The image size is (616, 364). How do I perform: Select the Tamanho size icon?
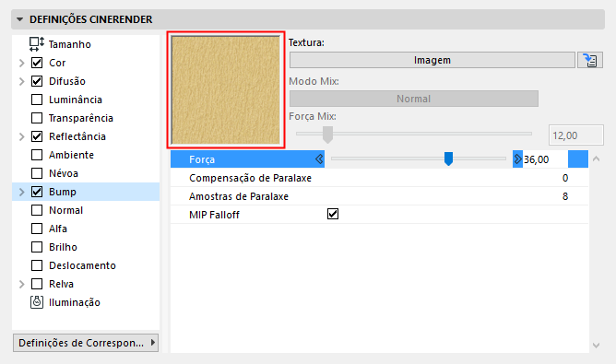pos(37,44)
